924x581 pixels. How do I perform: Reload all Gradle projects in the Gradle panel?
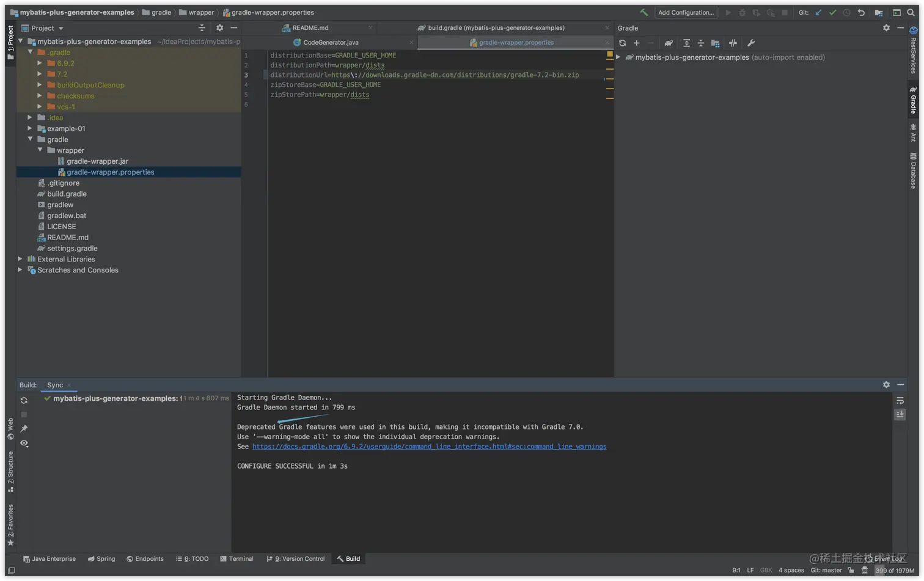622,43
